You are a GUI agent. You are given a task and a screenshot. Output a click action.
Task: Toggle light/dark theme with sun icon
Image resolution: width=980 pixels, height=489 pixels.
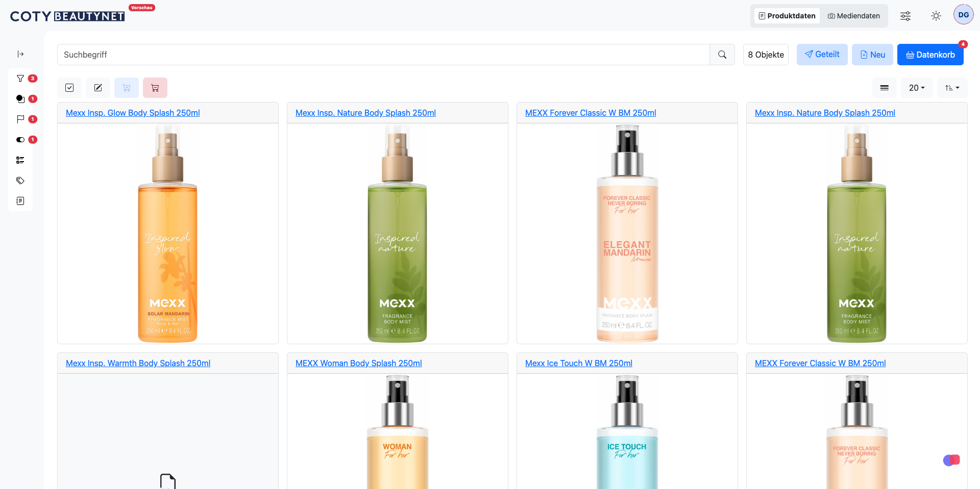(936, 16)
